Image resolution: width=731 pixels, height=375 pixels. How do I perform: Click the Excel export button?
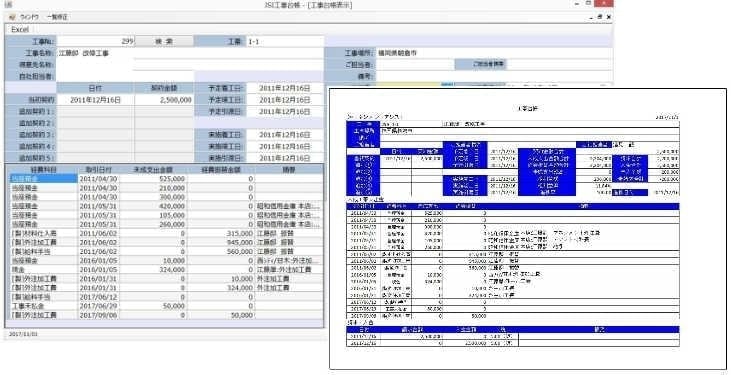click(20, 29)
